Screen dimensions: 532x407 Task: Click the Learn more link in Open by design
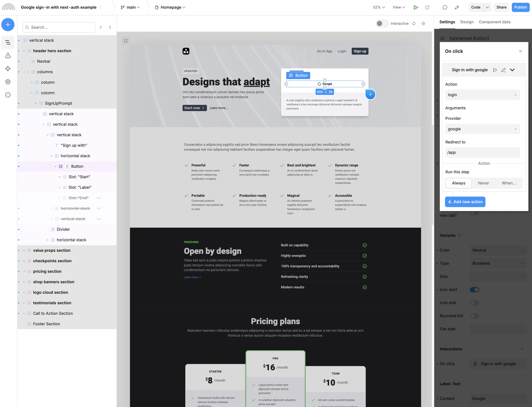[x=192, y=277]
